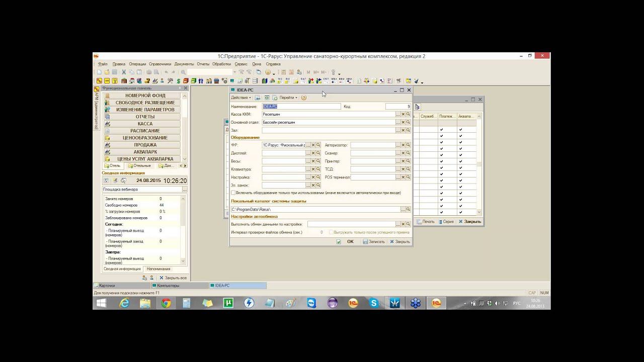The width and height of the screenshot is (644, 362).
Task: Click the help question icon in IDEA-PC window
Action: [304, 98]
